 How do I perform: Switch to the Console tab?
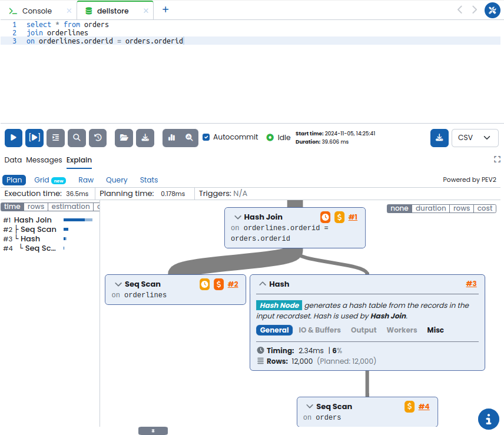click(x=37, y=11)
